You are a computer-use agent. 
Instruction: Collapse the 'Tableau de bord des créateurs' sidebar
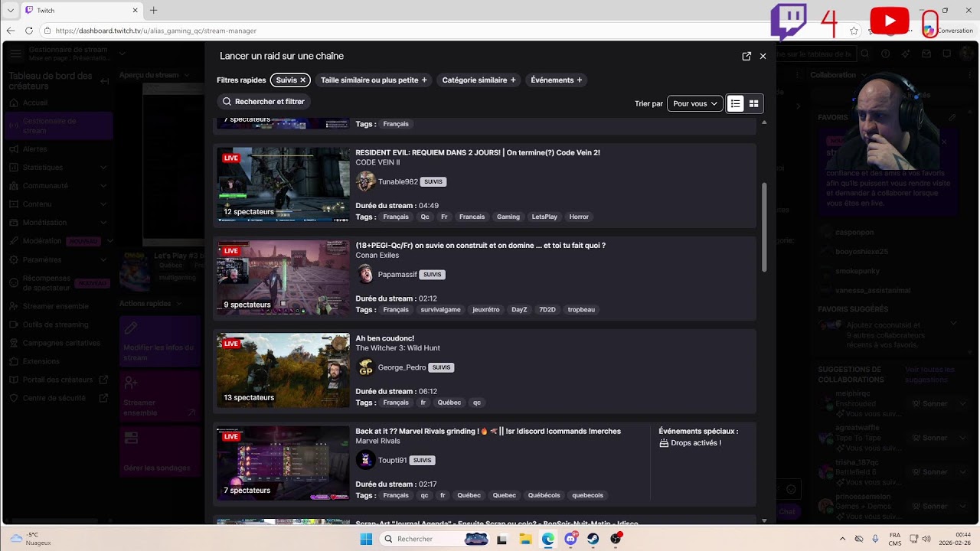click(105, 80)
